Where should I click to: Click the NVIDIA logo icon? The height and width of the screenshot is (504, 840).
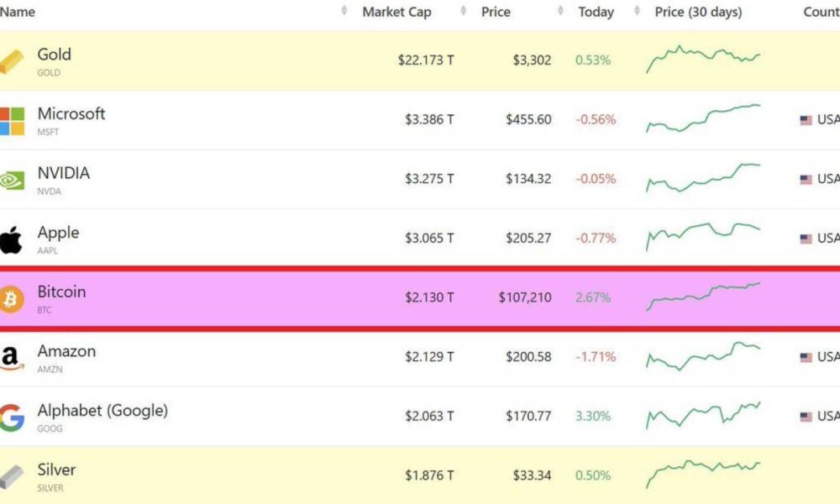[12, 180]
